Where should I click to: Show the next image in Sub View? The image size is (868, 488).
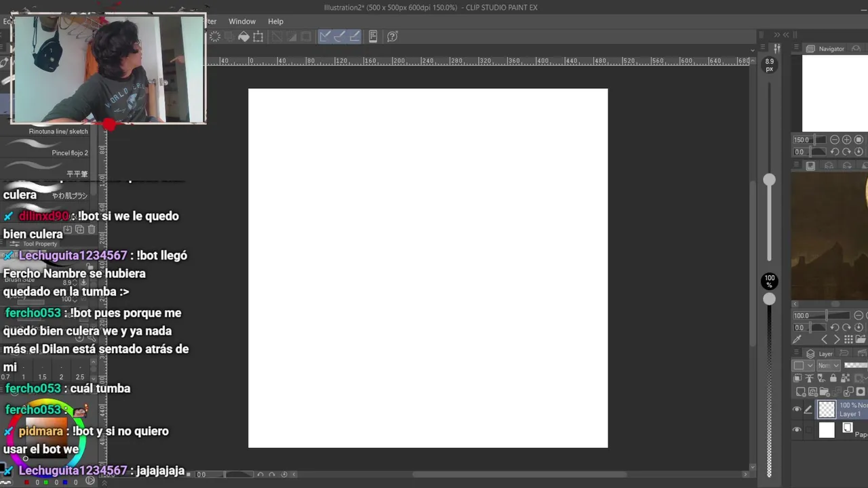(837, 340)
